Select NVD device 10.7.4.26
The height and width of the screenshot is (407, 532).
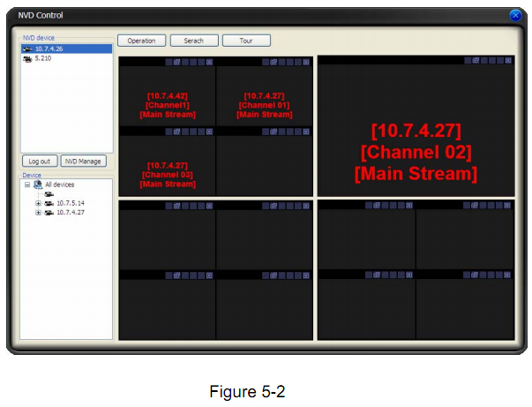tap(66, 49)
